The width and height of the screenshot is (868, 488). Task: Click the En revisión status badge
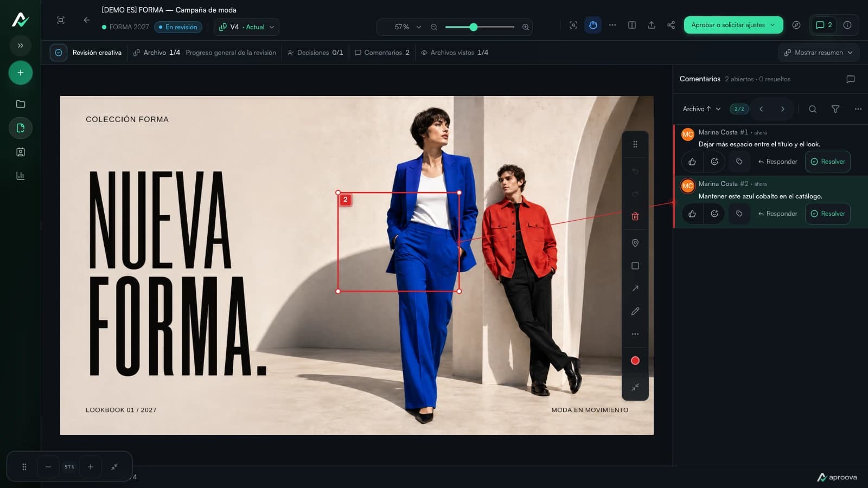pos(178,27)
